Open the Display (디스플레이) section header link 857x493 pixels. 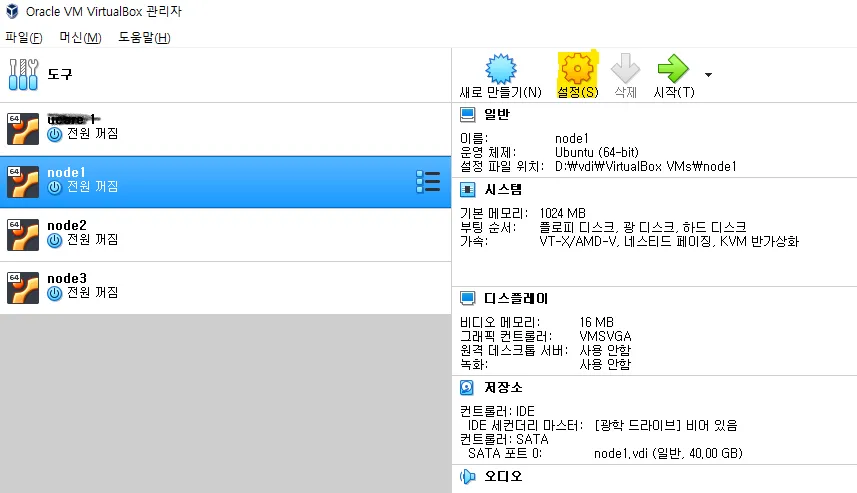pyautogui.click(x=516, y=298)
